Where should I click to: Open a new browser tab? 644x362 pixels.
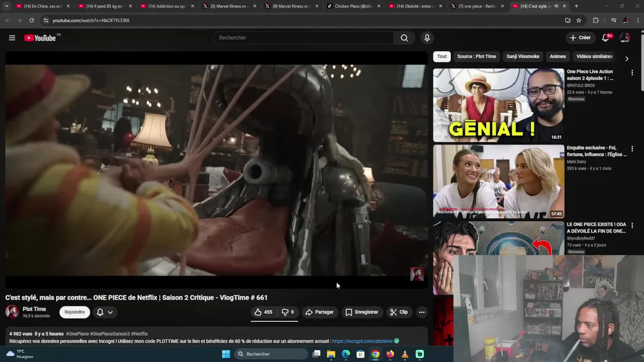pos(576,6)
